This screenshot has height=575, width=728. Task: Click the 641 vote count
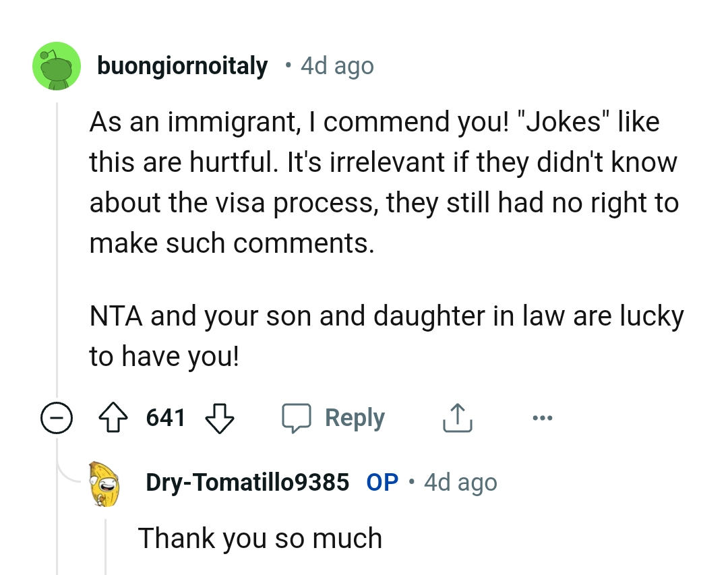166,417
